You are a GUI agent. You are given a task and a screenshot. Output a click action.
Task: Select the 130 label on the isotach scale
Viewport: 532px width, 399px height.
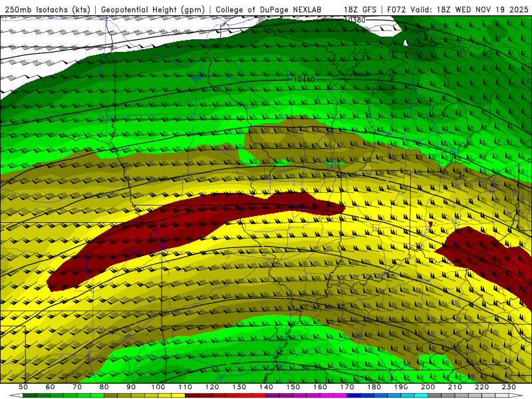[x=239, y=387]
